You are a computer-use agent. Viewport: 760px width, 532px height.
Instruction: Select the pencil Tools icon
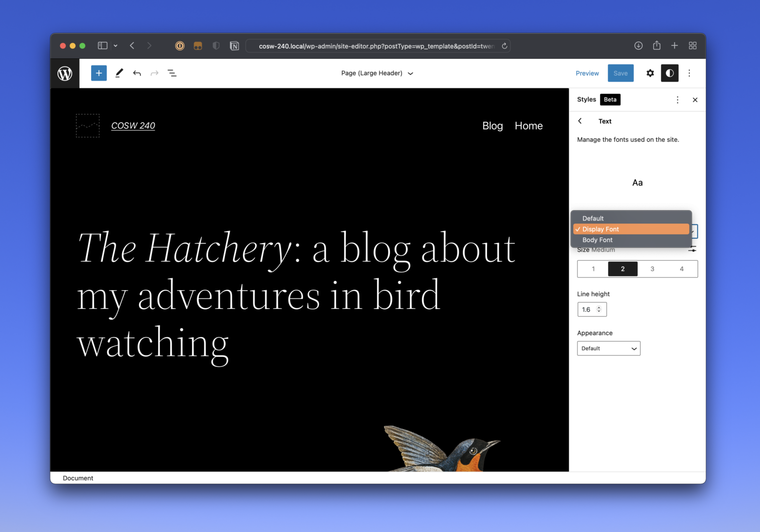pos(119,73)
